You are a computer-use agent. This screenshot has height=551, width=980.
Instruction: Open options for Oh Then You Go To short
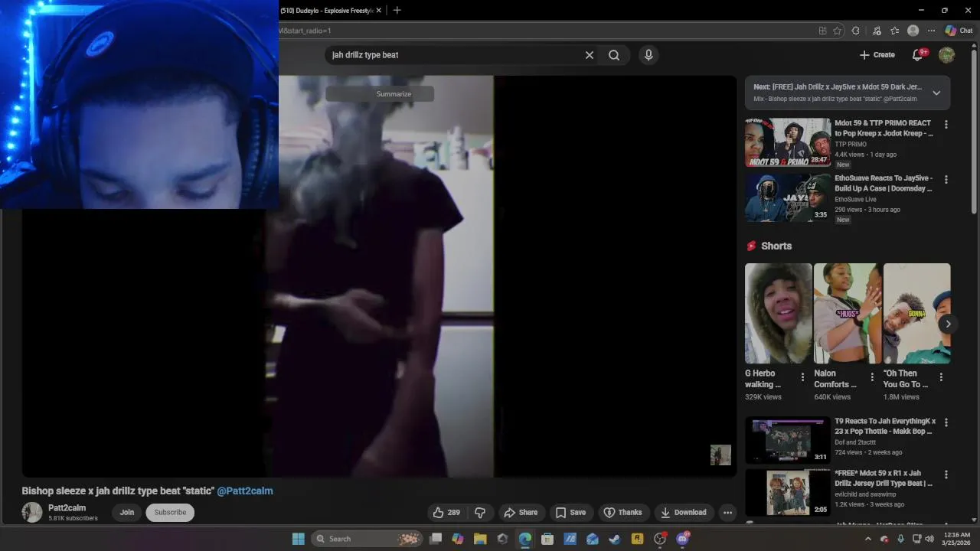coord(941,377)
